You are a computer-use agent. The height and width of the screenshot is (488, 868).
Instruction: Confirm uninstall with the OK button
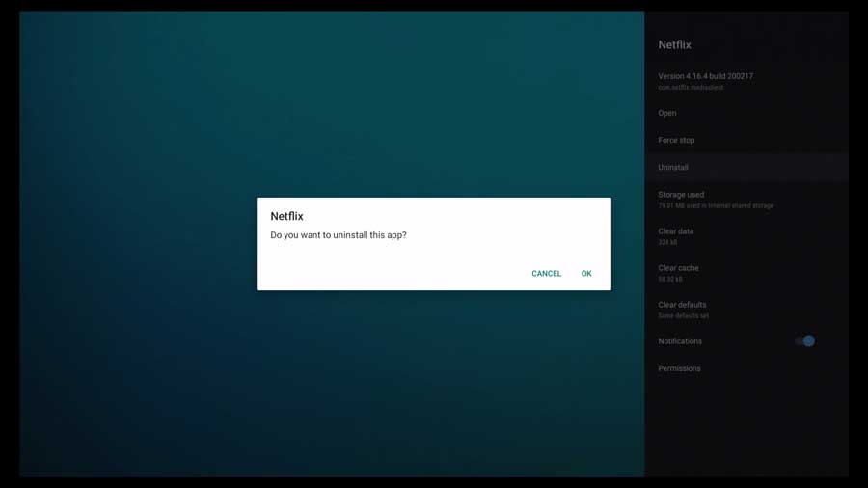tap(586, 273)
